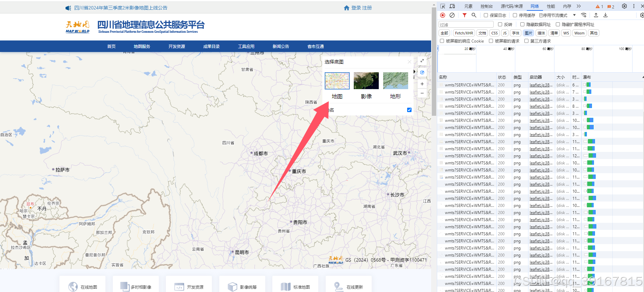Collapse the basemap panel using the side arrow
Viewport: 644px width, 292px height.
click(x=415, y=72)
